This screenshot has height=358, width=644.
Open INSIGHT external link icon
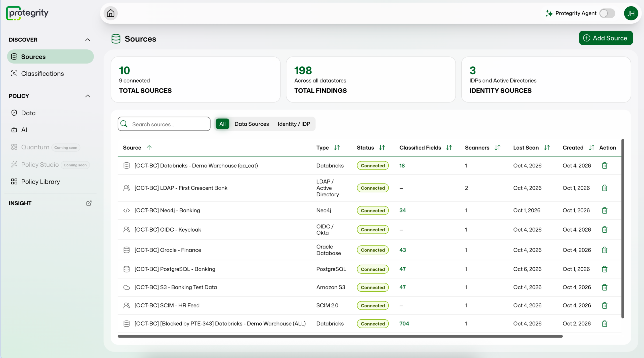coord(89,203)
